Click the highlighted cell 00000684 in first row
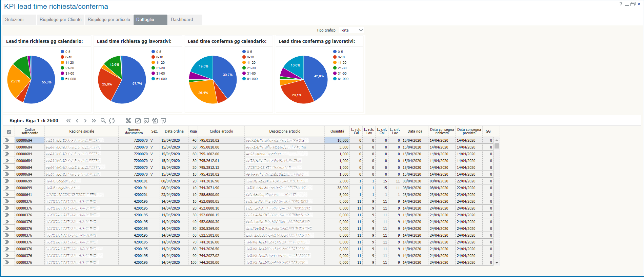 tap(30, 140)
